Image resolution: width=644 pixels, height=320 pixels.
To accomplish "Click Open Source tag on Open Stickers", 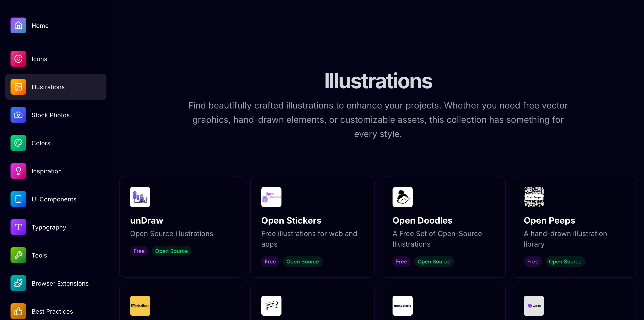I will click(x=303, y=261).
